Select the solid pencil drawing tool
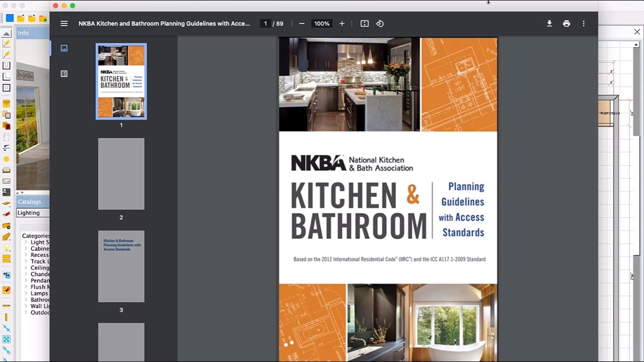 (7, 44)
